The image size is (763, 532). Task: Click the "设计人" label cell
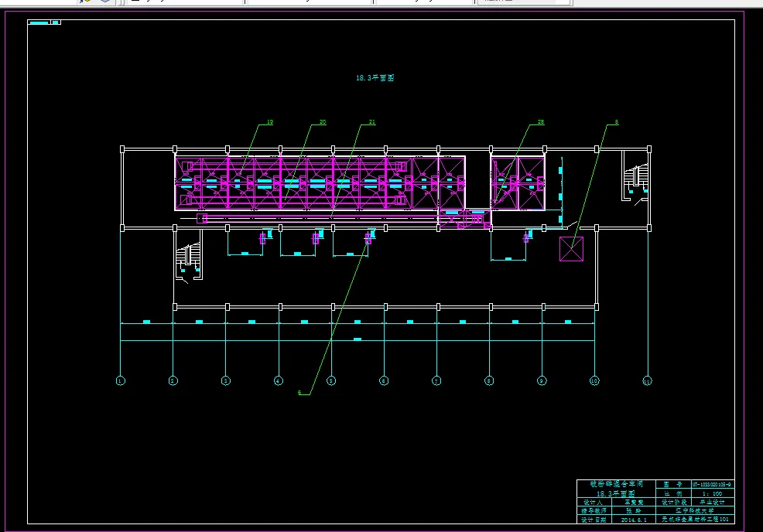pos(594,502)
